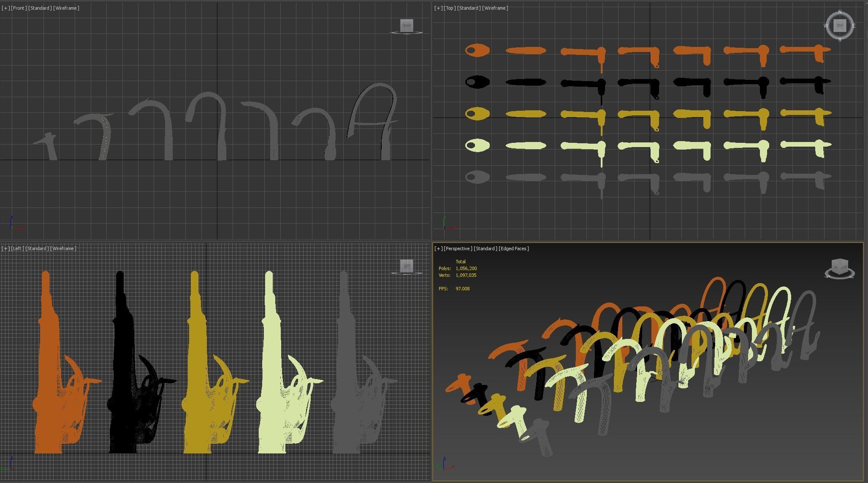Open [Wireframe] shading menu in Left viewport
Image resolution: width=868 pixels, height=483 pixels.
pyautogui.click(x=63, y=248)
